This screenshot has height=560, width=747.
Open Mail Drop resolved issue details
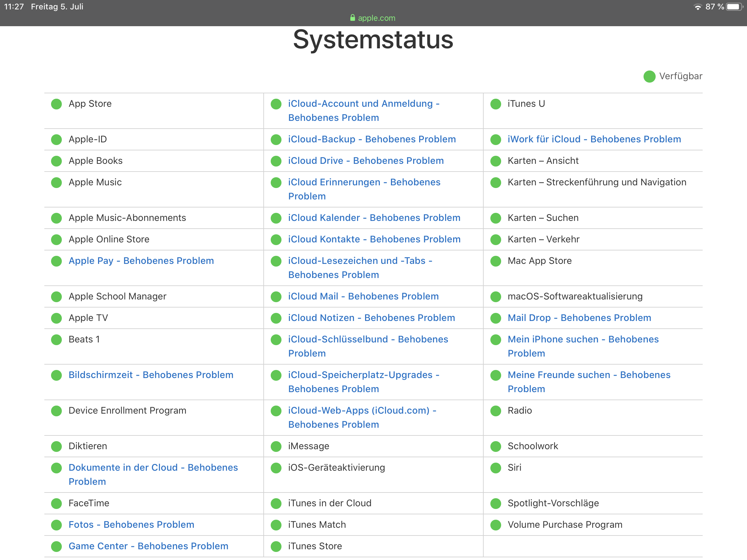coord(579,318)
